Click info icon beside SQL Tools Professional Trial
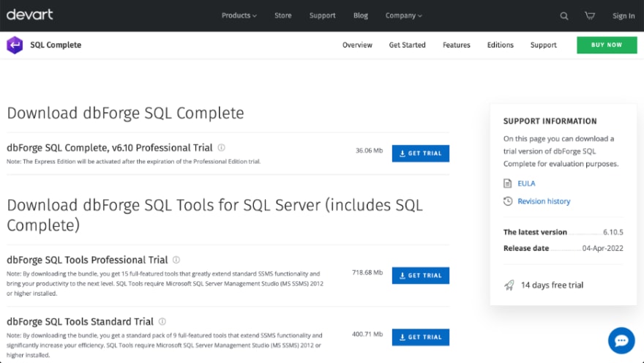This screenshot has width=644, height=363. [x=176, y=260]
